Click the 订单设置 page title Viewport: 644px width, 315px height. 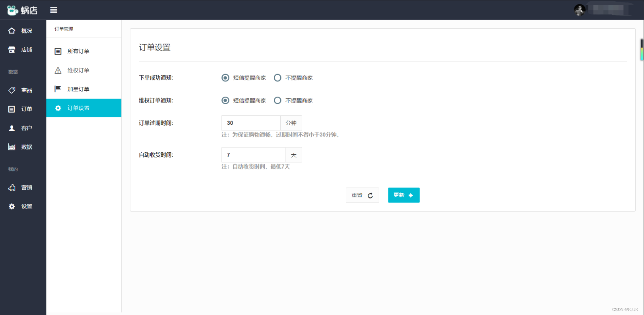(155, 47)
